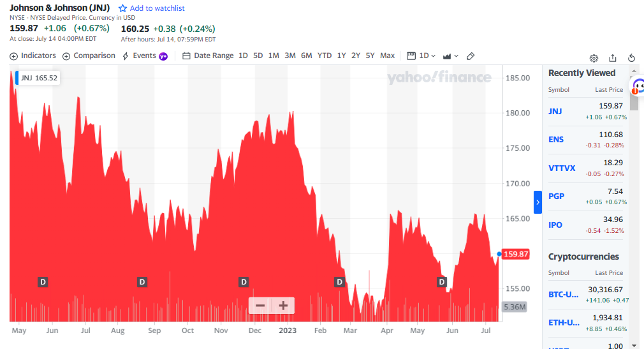Click the 1,934.81 Ethereum price
Image resolution: width=644 pixels, height=349 pixels.
[x=608, y=318]
